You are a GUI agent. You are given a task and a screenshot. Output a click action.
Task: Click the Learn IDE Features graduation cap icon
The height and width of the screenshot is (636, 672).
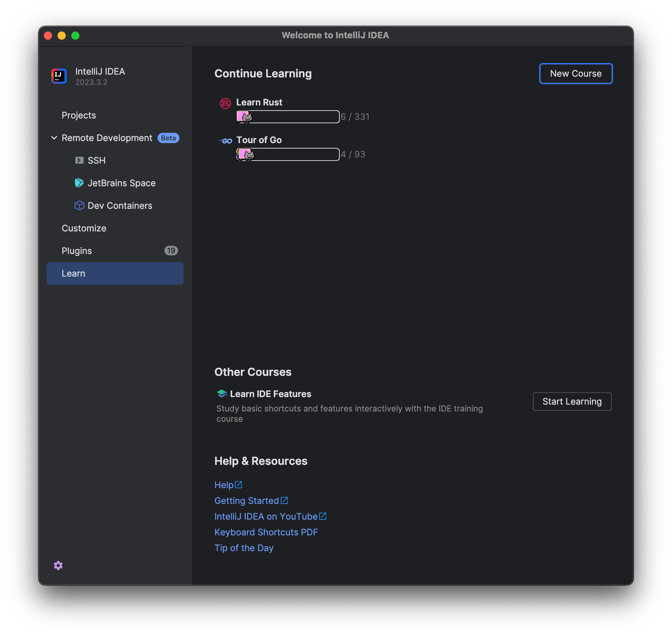pos(222,394)
